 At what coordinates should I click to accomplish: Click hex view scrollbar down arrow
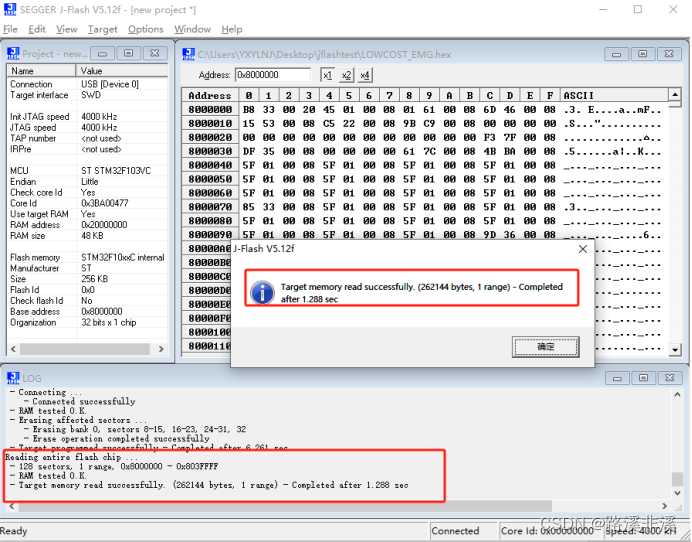click(x=675, y=350)
